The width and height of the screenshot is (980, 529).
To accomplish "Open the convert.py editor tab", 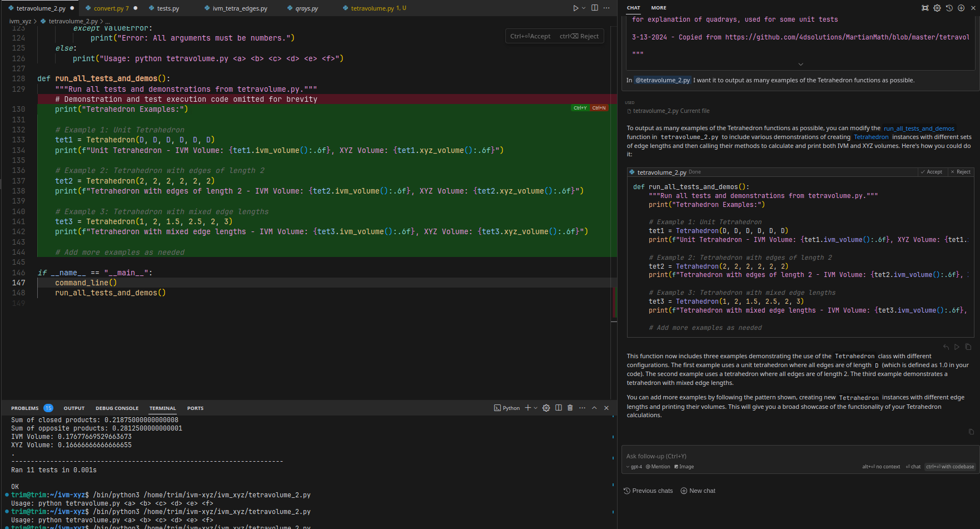I will tap(111, 8).
